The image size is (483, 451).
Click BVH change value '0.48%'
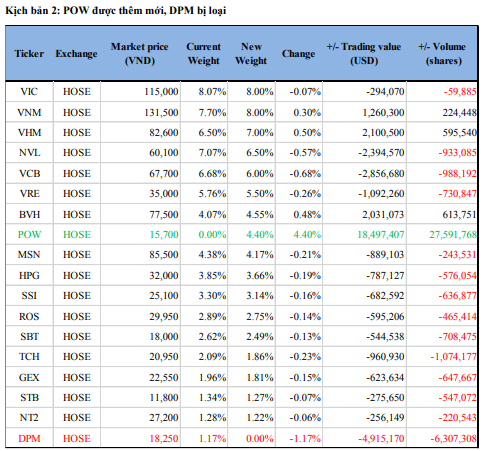tap(307, 215)
